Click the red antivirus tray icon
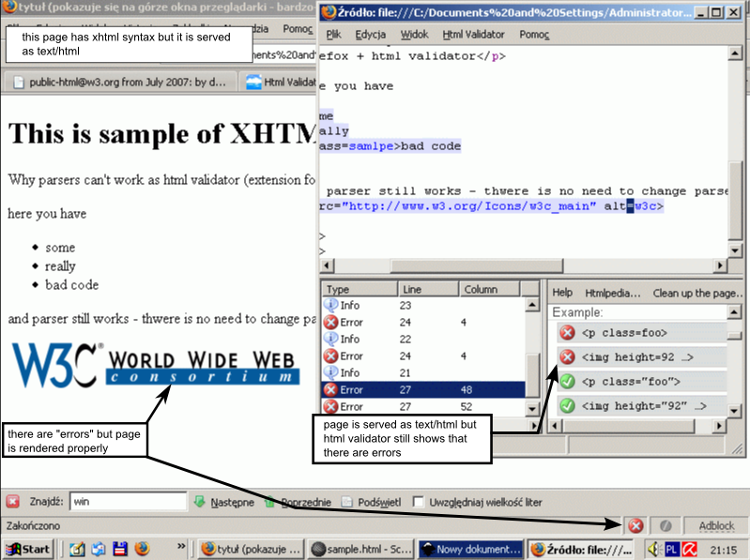This screenshot has height=560, width=750. (x=689, y=550)
